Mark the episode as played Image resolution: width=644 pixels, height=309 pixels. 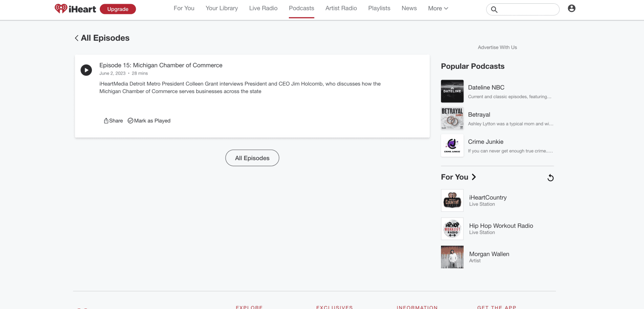pos(149,121)
